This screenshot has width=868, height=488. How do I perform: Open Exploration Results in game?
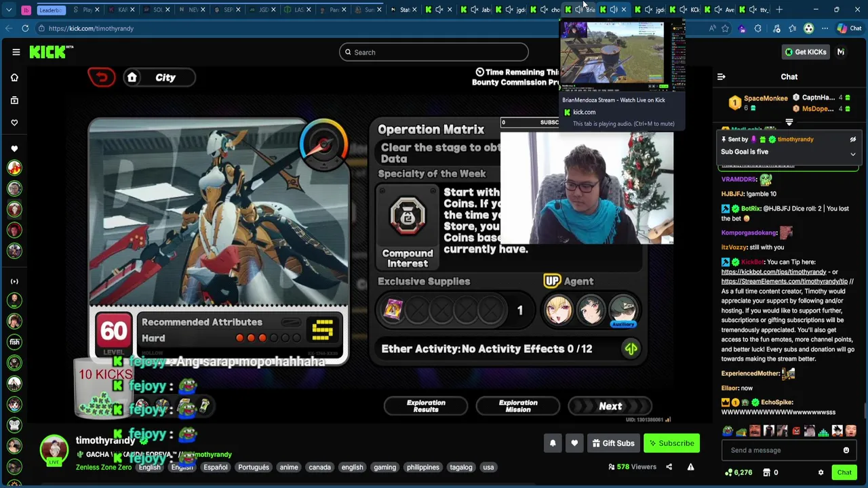[x=426, y=406]
